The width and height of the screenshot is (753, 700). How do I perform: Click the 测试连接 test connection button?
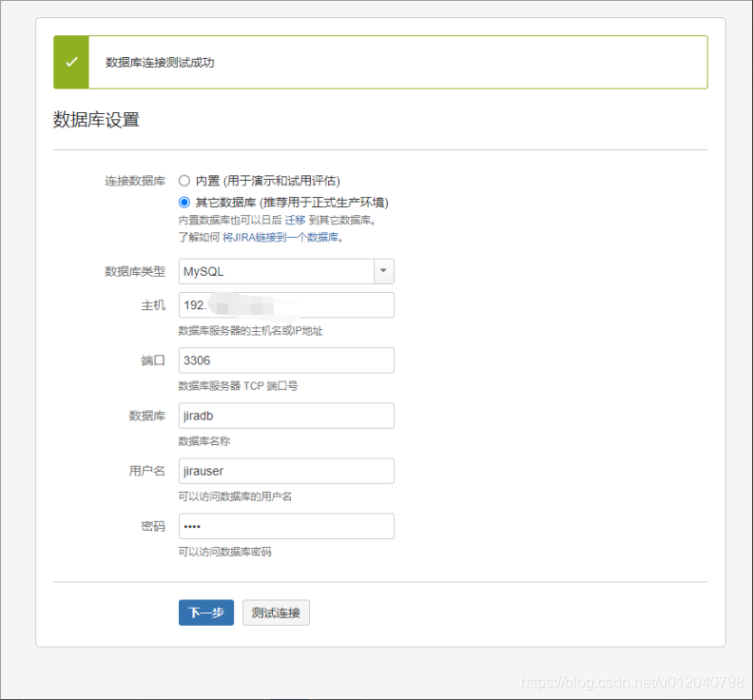(276, 612)
